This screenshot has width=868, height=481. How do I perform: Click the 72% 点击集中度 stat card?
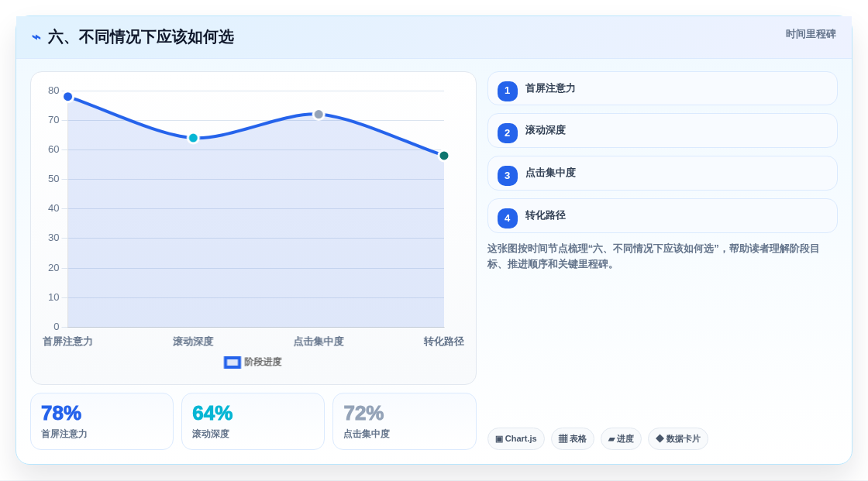(404, 421)
